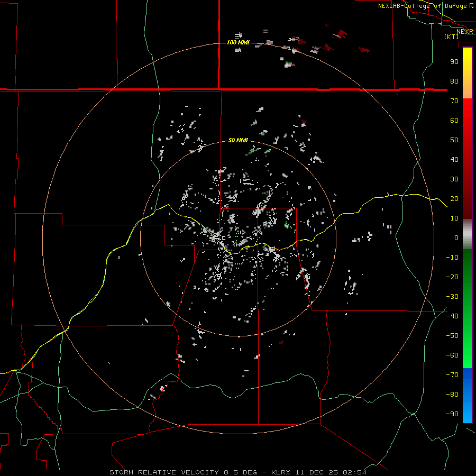
Task: Click the "90" value on the color scale
Action: [454, 62]
